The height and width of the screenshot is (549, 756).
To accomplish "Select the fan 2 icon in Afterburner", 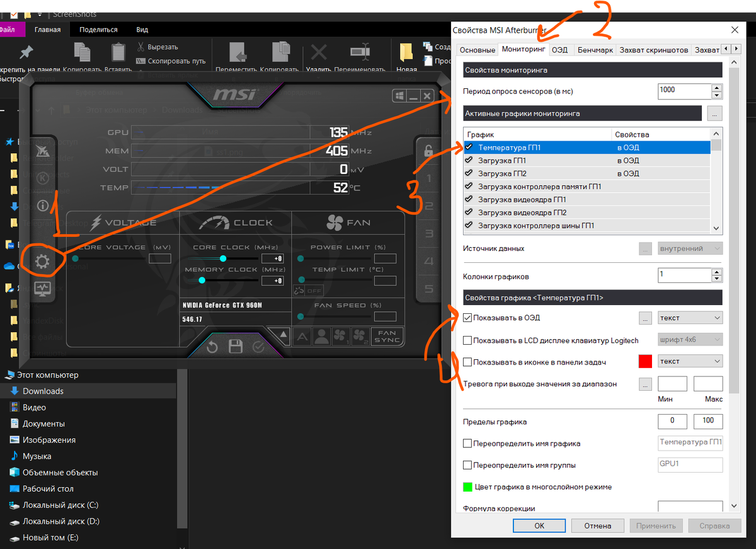I will point(360,337).
